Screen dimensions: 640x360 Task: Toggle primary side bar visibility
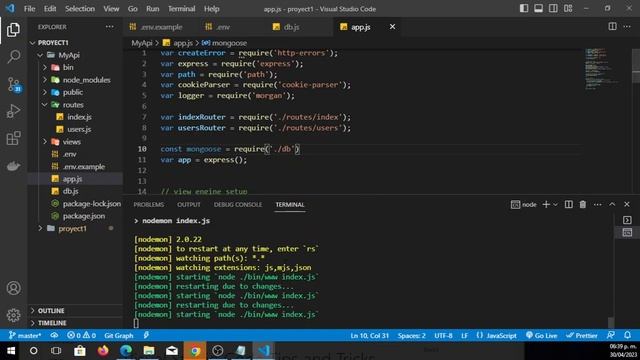point(524,8)
